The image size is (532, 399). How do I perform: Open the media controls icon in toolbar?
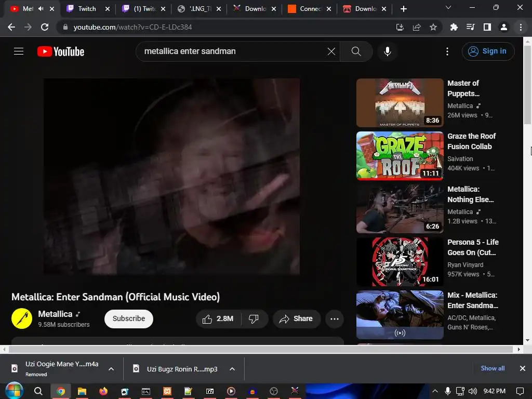470,27
